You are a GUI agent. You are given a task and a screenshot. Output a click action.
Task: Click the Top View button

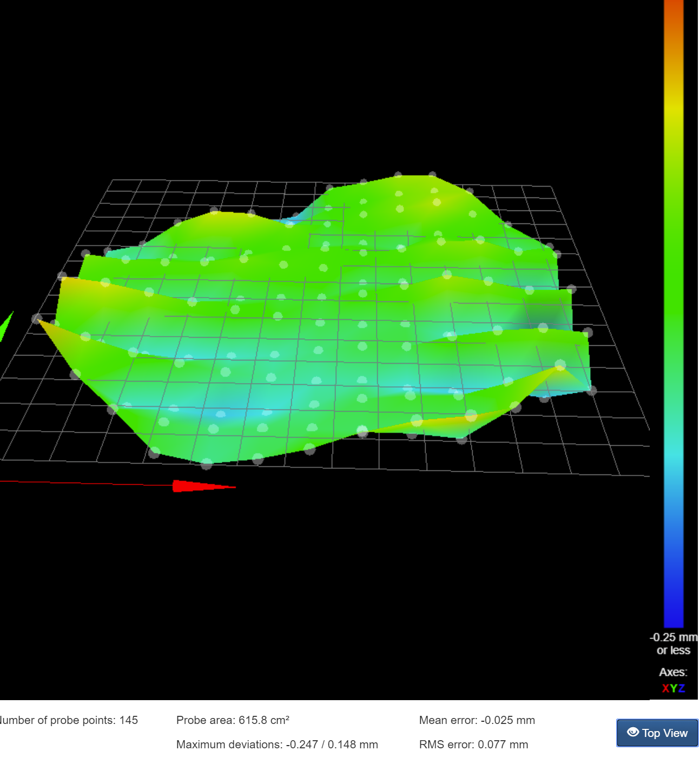click(x=657, y=733)
